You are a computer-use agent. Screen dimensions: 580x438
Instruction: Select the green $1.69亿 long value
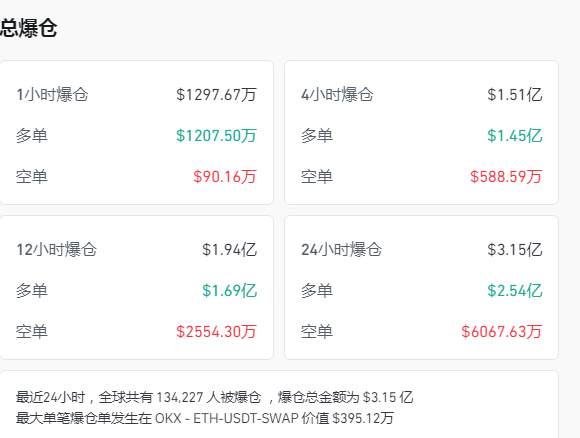[229, 291]
